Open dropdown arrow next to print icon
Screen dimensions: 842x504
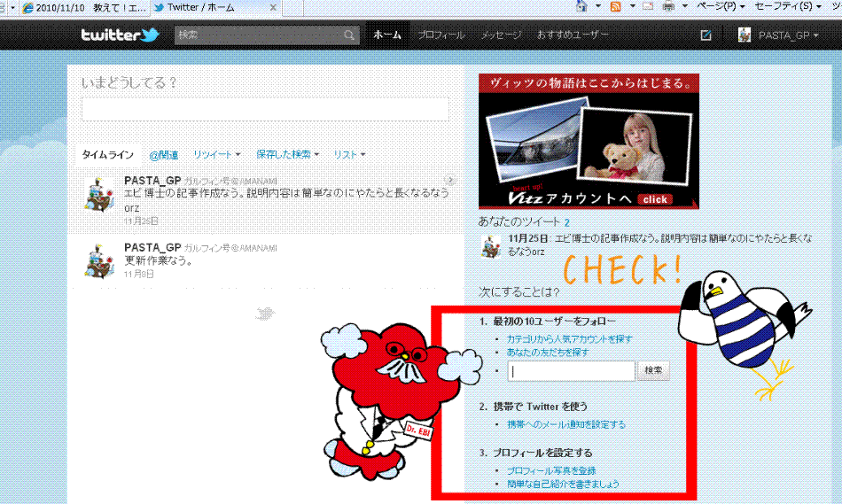684,6
